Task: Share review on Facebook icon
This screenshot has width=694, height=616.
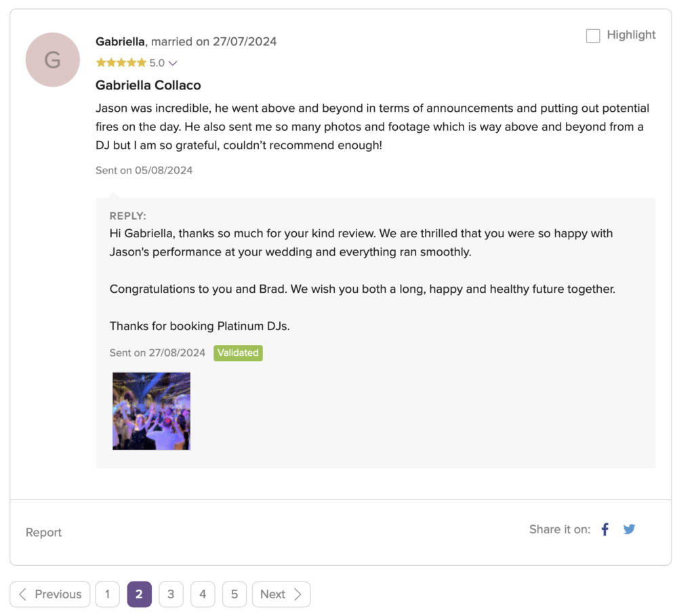Action: 605,529
